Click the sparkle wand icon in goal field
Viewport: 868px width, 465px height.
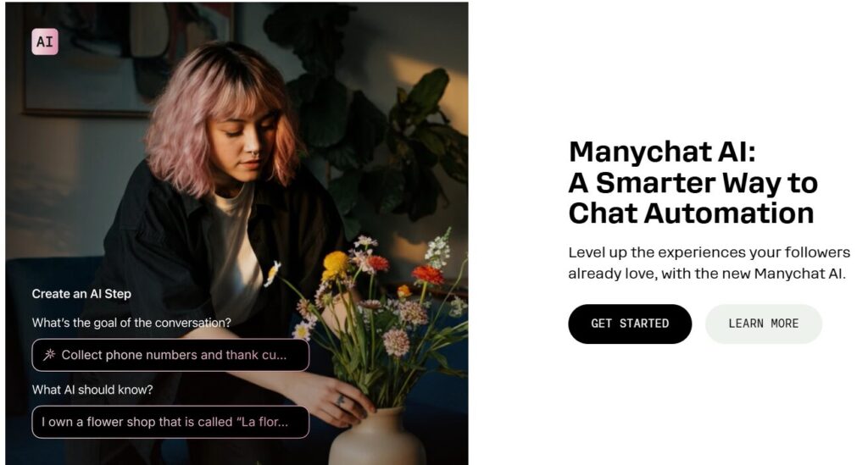tap(49, 354)
